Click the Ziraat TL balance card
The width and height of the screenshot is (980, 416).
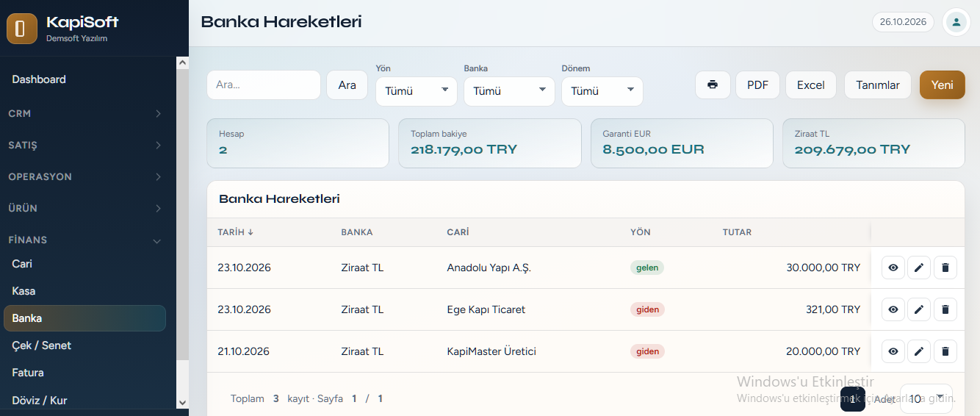click(x=873, y=143)
